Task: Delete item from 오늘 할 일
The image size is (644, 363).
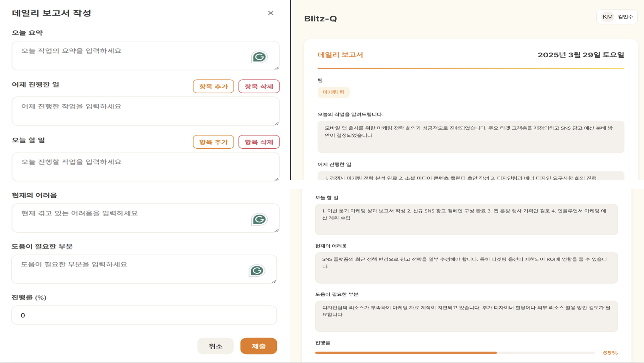Action: coord(259,142)
